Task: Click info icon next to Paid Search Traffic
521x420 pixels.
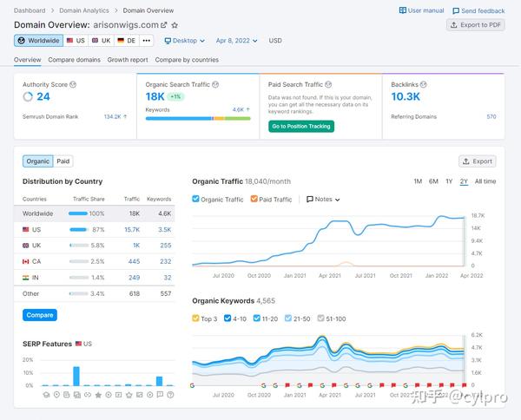Action: 328,84
